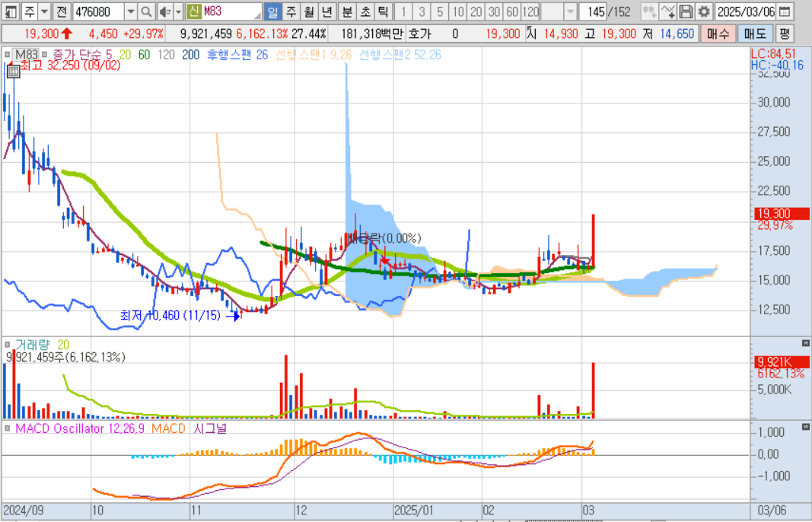Click the square marker beside MACD Oscillator
This screenshot has height=522, width=812.
8,428
